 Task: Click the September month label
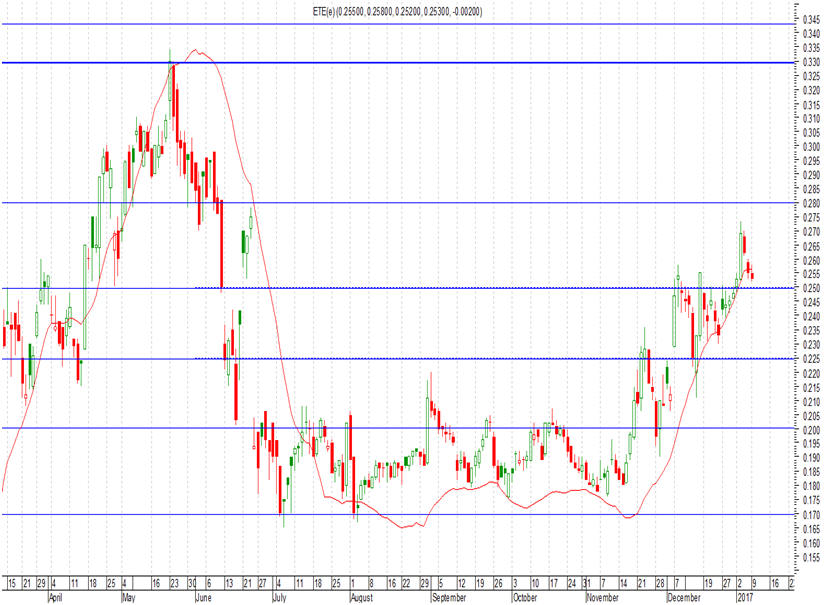tap(449, 598)
